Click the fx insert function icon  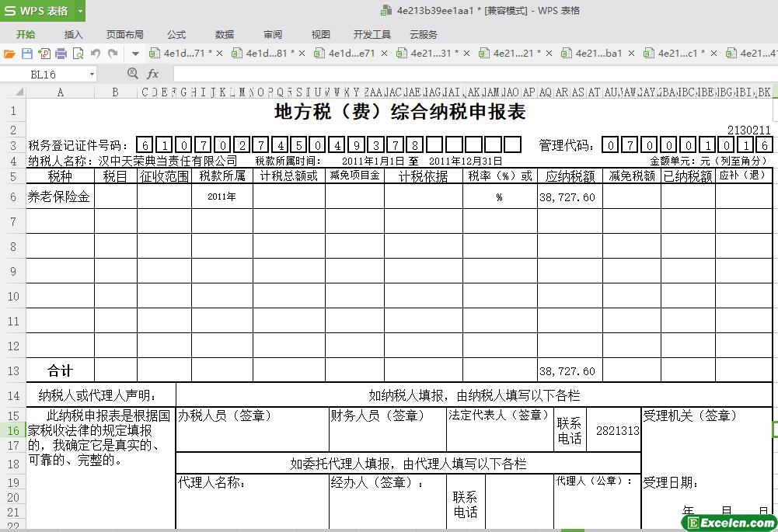152,74
